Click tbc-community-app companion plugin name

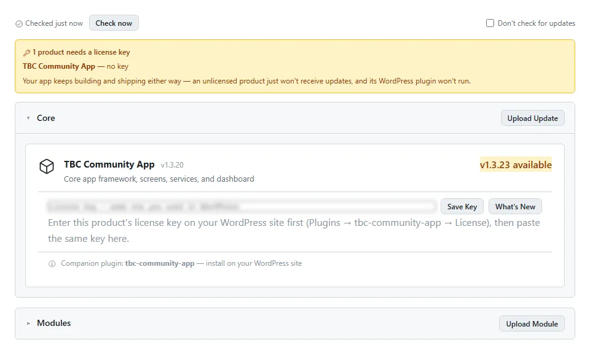coord(160,263)
